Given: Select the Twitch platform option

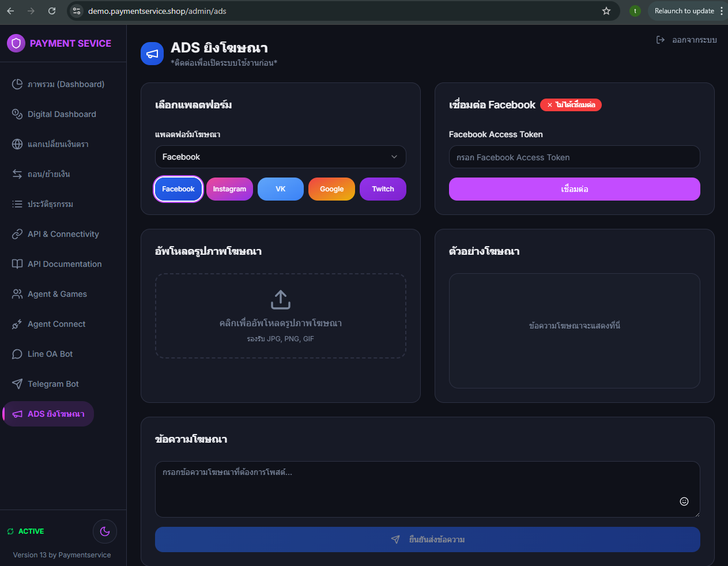Looking at the screenshot, I should pyautogui.click(x=383, y=189).
